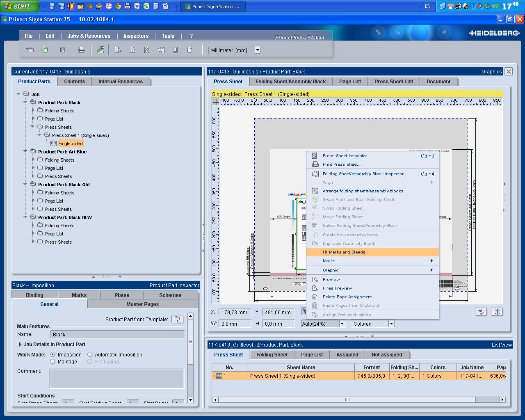This screenshot has height=420, width=525.
Task: Click printer icon beside Print Press Sheet
Action: point(315,164)
